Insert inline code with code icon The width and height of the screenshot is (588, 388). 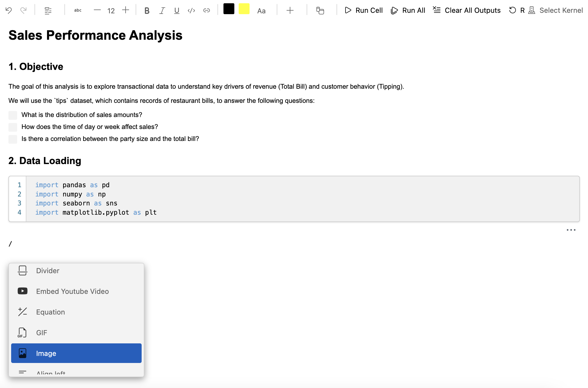point(191,10)
